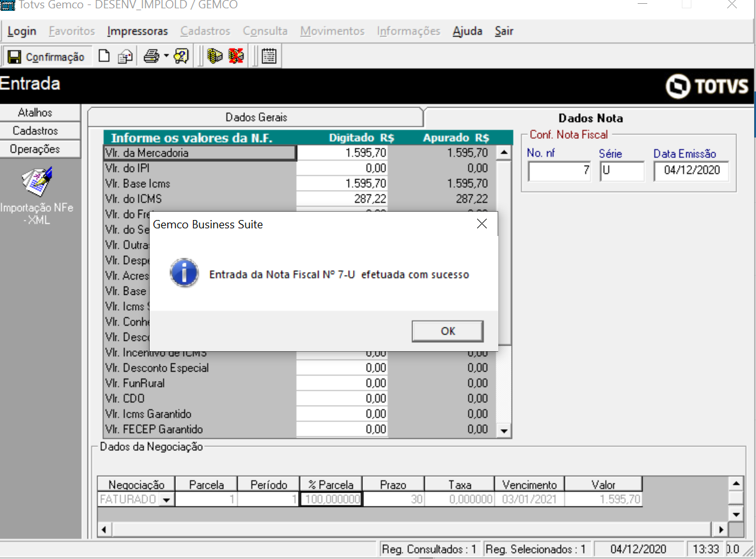Click the Sair menu item
The height and width of the screenshot is (559, 756).
pos(504,31)
